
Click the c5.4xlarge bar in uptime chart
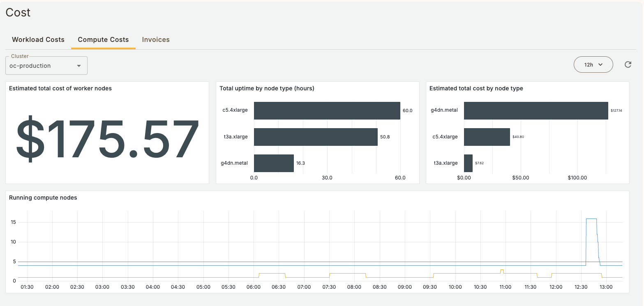tap(327, 110)
